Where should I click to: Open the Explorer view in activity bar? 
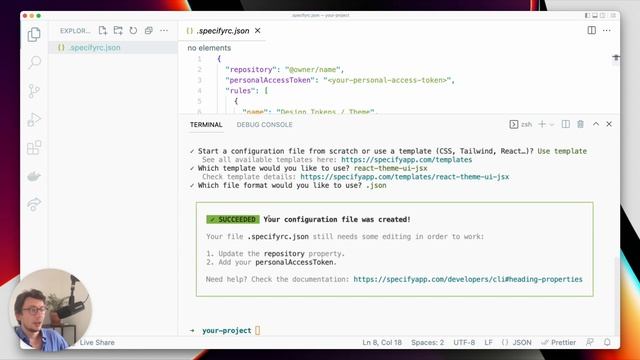(34, 35)
